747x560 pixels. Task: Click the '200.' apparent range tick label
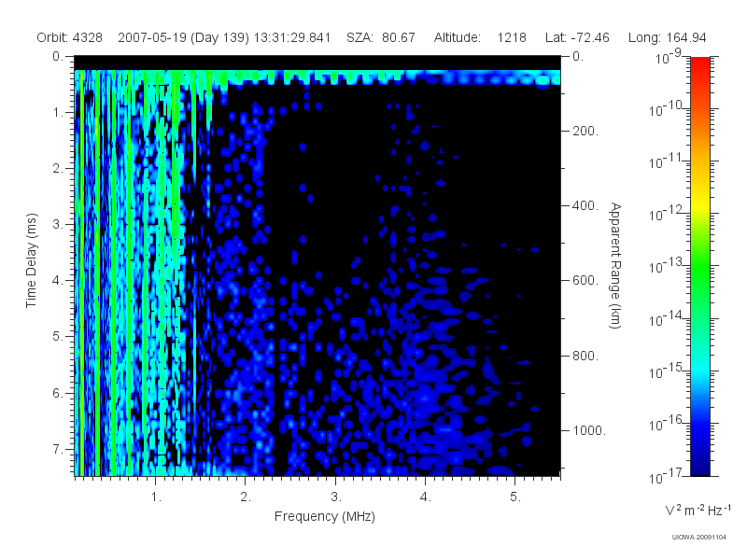click(x=585, y=131)
